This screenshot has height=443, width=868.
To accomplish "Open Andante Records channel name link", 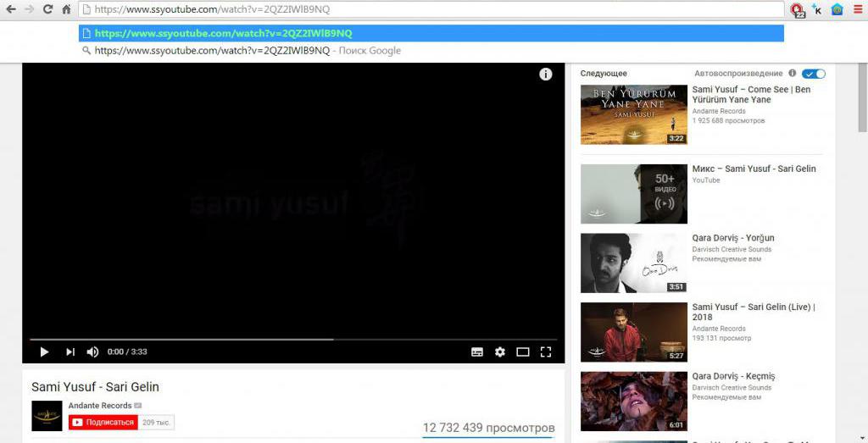I will click(x=100, y=406).
